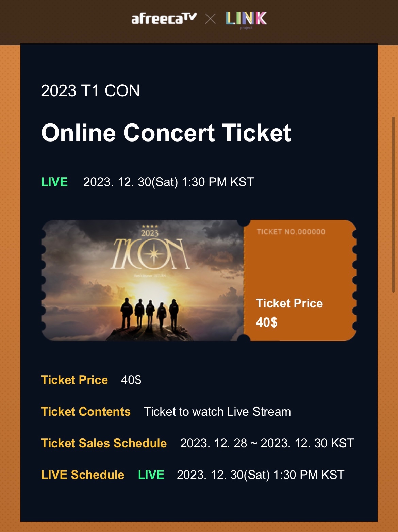Click the yellow "Ticket Price" label below ticket

click(x=74, y=380)
